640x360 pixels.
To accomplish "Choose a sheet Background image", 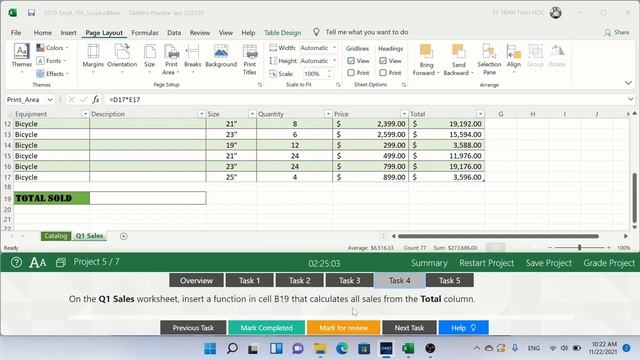I will [x=221, y=56].
